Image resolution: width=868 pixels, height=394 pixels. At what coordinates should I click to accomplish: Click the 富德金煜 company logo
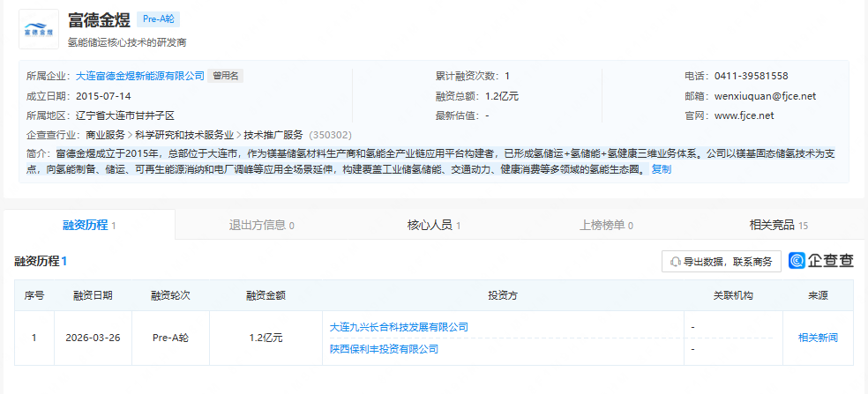click(x=39, y=28)
